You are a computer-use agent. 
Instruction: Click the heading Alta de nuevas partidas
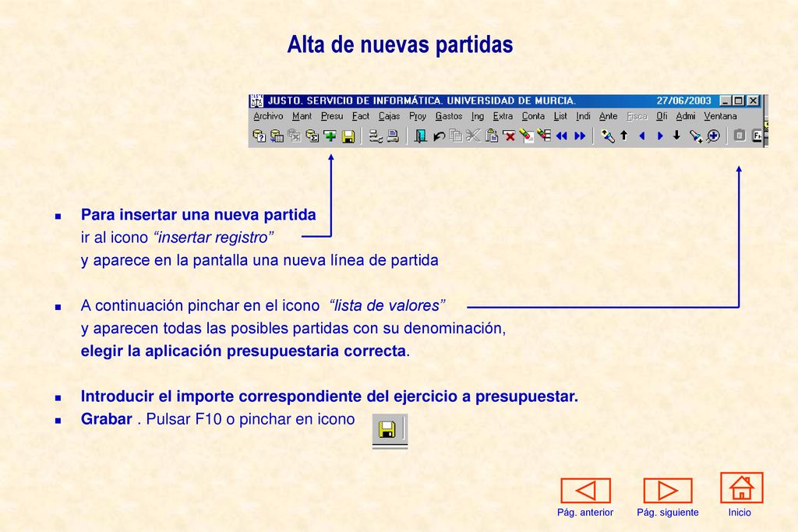(x=400, y=44)
